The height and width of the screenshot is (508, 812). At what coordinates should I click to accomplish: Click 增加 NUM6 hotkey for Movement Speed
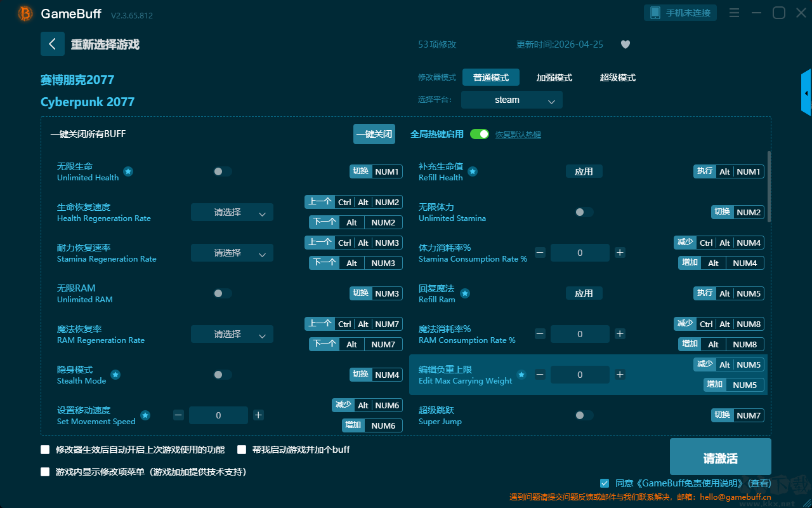pos(373,425)
